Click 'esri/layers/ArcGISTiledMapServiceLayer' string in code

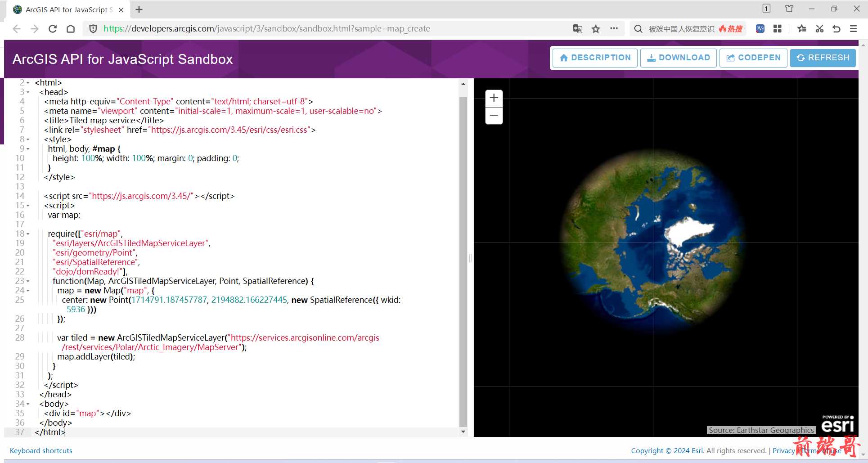coord(130,243)
